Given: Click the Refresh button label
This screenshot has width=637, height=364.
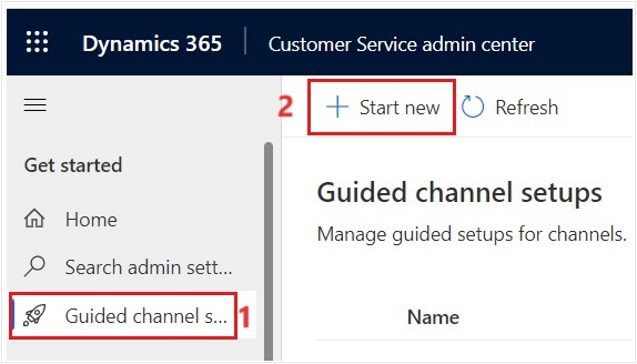Looking at the screenshot, I should click(x=527, y=107).
